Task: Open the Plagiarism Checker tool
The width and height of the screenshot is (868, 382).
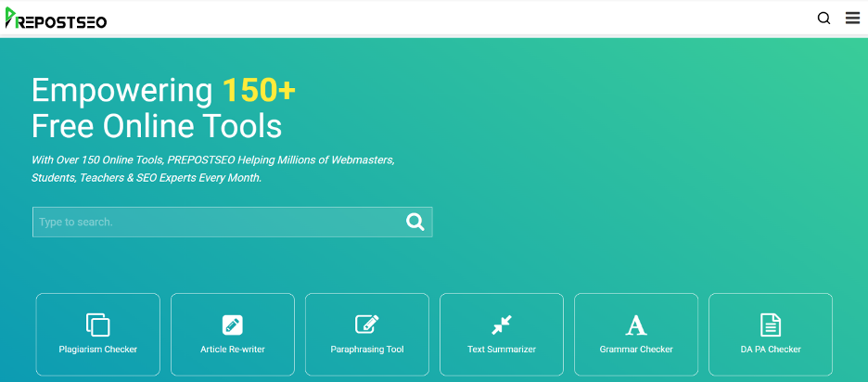Action: 98,335
